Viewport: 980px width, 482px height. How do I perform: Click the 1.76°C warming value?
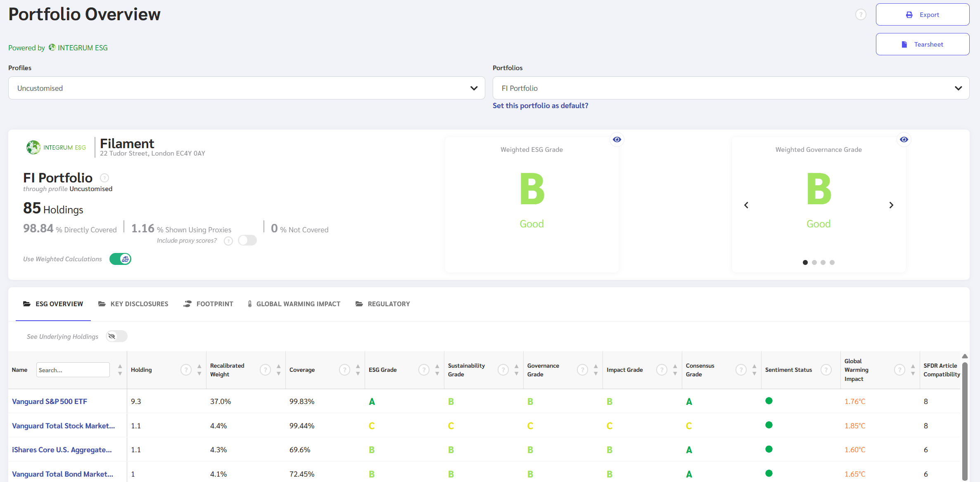pos(855,402)
